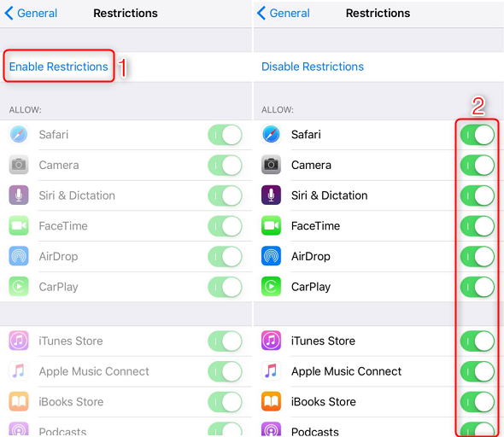The height and width of the screenshot is (437, 504).
Task: Toggle off Safari in the right panel
Action: pos(478,135)
